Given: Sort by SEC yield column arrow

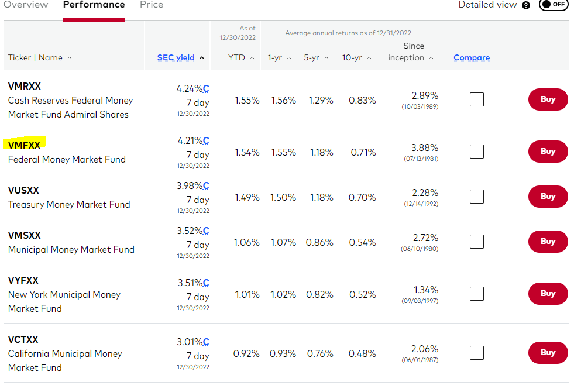Looking at the screenshot, I should click(x=202, y=58).
